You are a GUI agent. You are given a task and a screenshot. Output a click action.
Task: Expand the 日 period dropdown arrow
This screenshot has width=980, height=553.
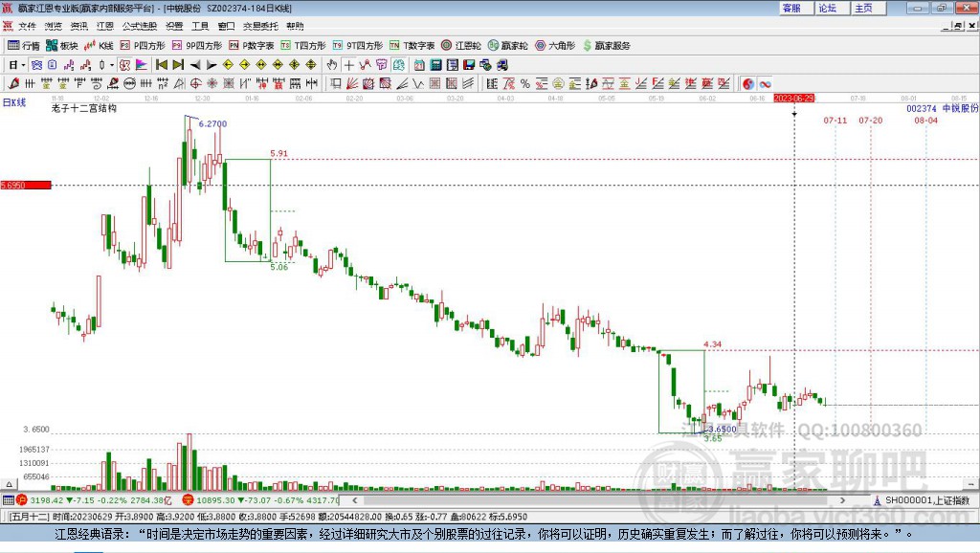[23, 65]
